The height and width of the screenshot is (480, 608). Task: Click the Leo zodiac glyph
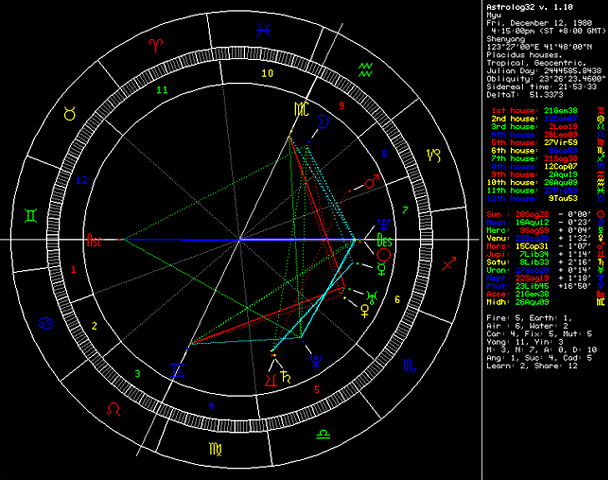coord(114,409)
